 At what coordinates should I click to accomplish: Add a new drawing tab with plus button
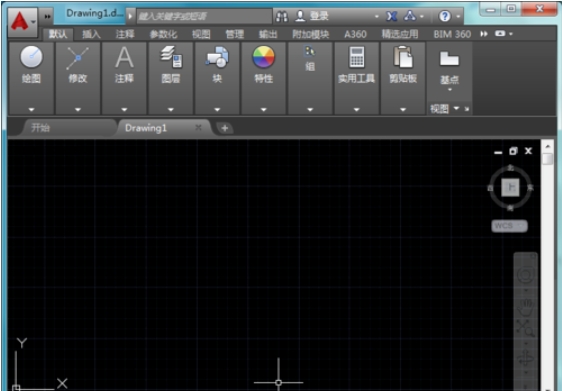click(x=225, y=128)
